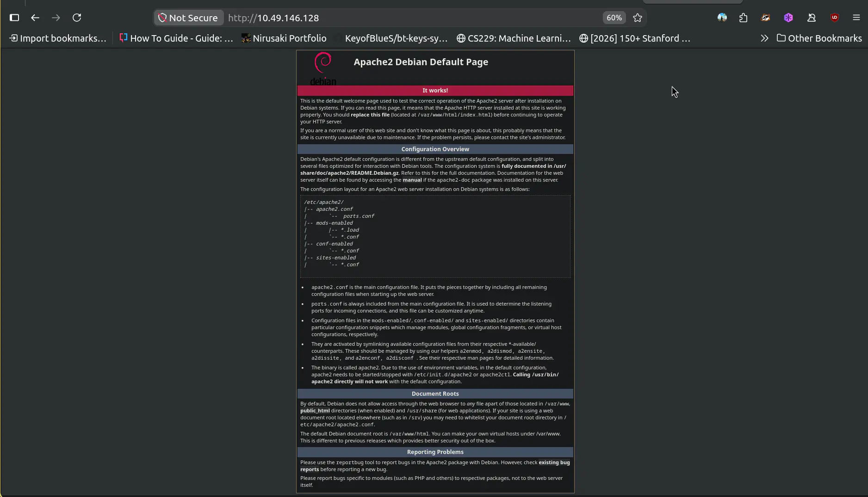Open the purple hexagon extension
The width and height of the screenshot is (868, 497).
coord(788,18)
